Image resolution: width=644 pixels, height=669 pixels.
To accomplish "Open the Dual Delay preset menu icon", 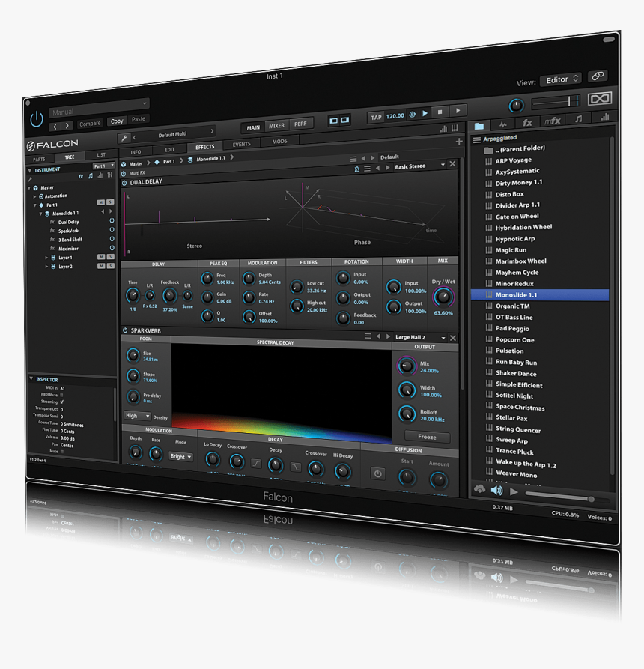I will click(x=367, y=169).
